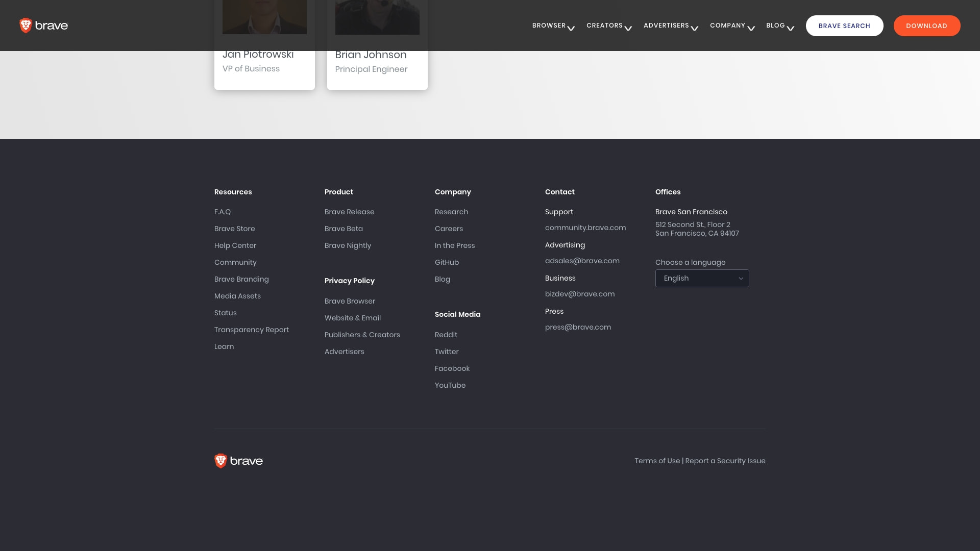Click press@brave.com email link
980x551 pixels.
(578, 327)
